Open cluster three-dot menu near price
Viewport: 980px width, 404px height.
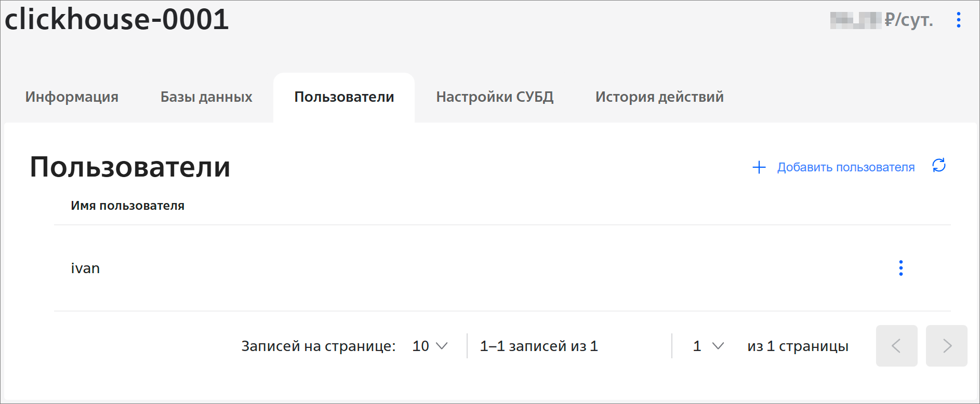pos(959,20)
